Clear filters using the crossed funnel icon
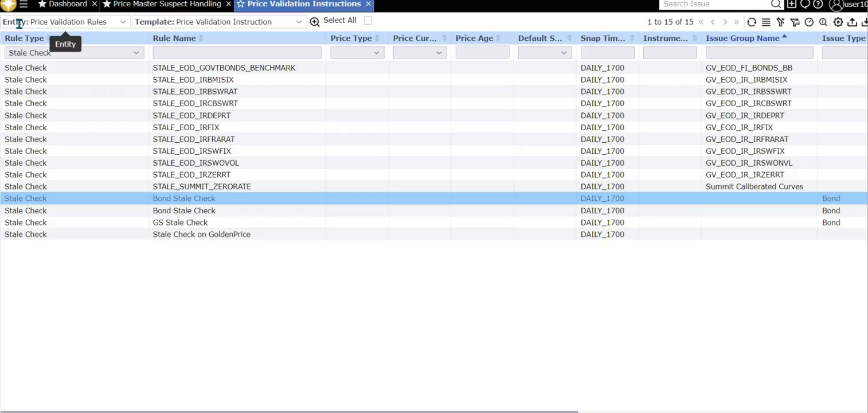This screenshot has height=413, width=868. click(x=780, y=22)
